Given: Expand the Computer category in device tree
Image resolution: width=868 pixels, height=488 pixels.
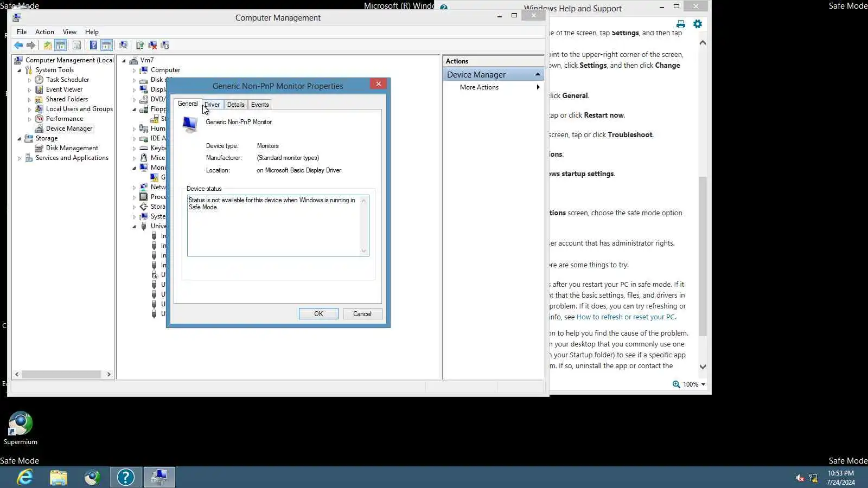Looking at the screenshot, I should [x=134, y=70].
